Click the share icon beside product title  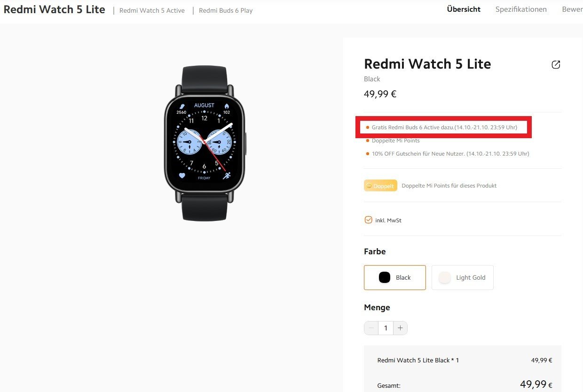click(x=556, y=65)
